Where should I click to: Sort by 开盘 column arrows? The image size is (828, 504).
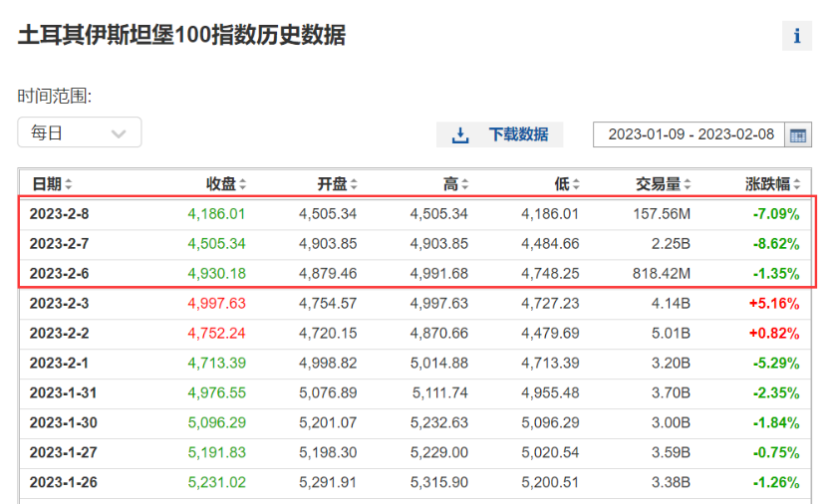click(354, 184)
